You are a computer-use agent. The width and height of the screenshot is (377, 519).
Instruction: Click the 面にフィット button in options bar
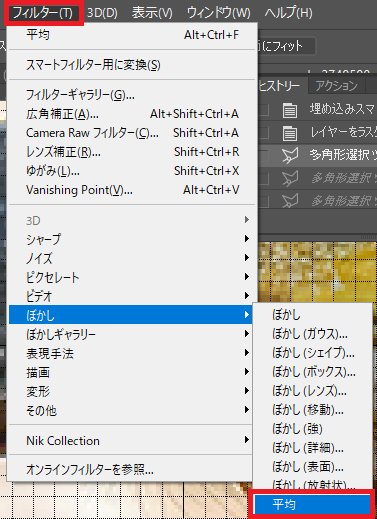click(286, 46)
